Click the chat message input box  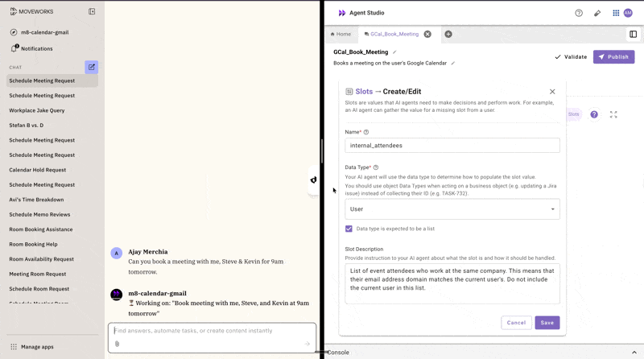(212, 337)
